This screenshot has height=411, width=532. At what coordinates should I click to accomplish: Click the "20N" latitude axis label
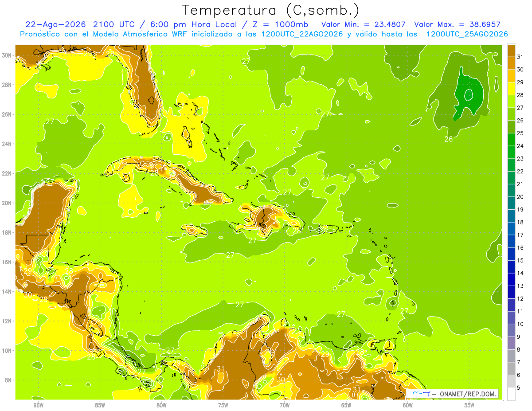click(7, 203)
